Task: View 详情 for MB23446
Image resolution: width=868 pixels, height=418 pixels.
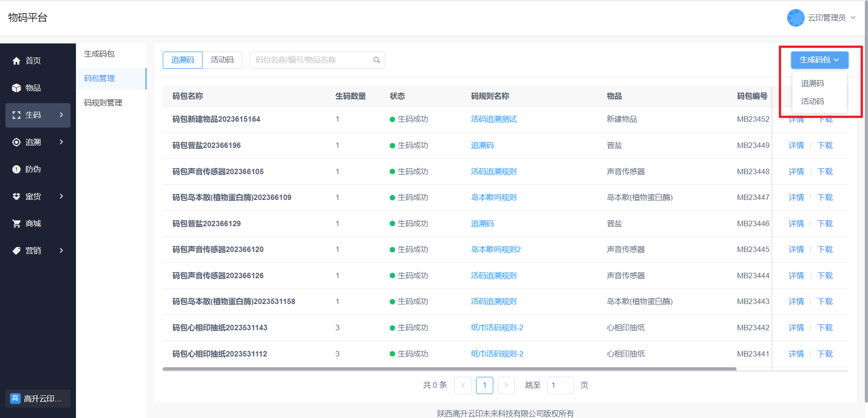Action: coord(797,224)
